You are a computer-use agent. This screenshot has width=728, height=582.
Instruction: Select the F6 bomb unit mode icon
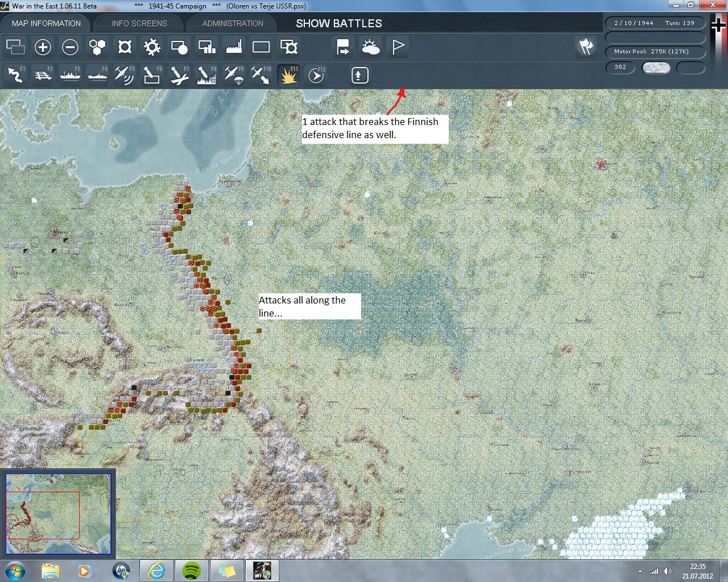152,75
